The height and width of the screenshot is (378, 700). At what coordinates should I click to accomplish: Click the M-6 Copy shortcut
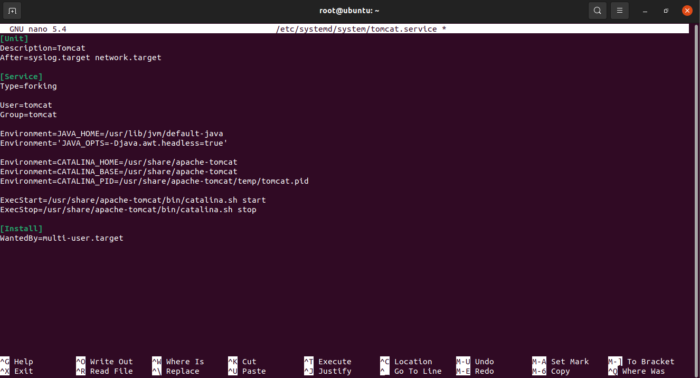coord(551,371)
